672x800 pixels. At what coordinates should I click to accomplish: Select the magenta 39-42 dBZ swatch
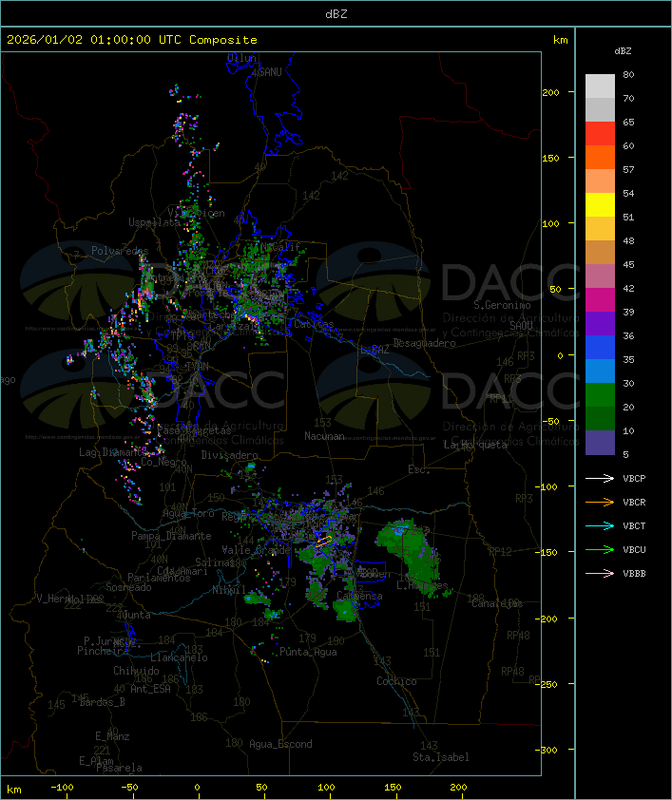[600, 300]
